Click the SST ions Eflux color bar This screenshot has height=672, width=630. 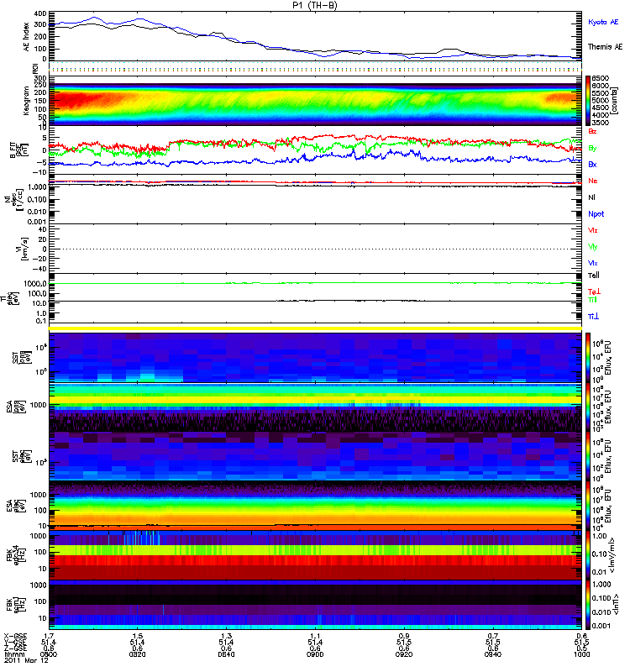[589, 357]
